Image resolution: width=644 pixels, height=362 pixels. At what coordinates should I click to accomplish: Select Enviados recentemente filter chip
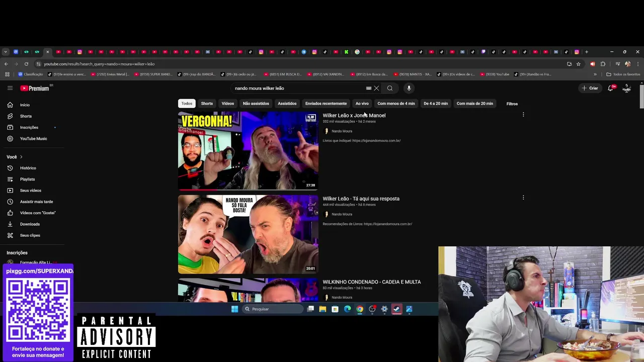tap(326, 104)
